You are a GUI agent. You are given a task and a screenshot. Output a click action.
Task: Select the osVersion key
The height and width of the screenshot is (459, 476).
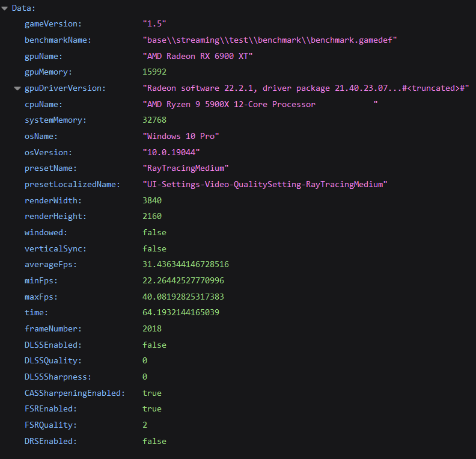click(48, 152)
